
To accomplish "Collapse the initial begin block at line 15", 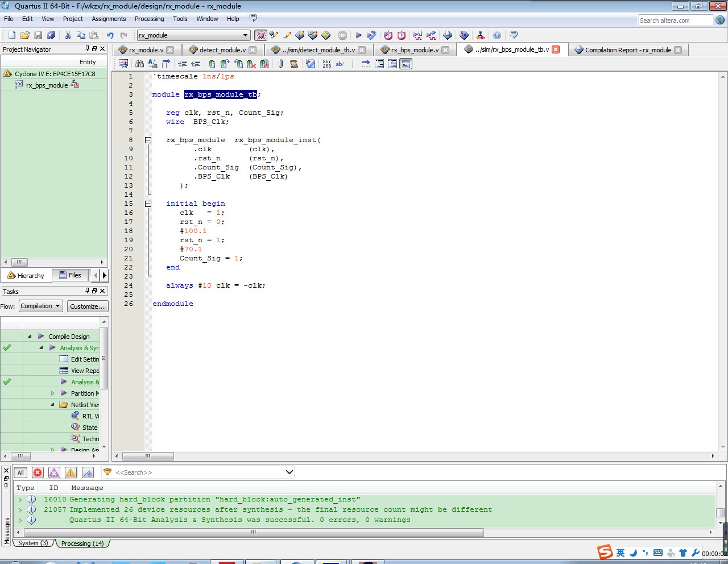I will click(x=148, y=203).
